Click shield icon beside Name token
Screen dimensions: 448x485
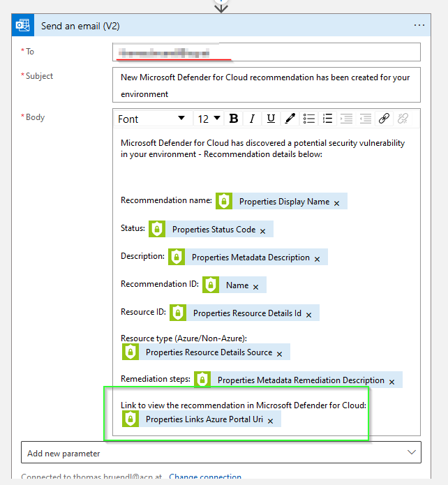(211, 285)
